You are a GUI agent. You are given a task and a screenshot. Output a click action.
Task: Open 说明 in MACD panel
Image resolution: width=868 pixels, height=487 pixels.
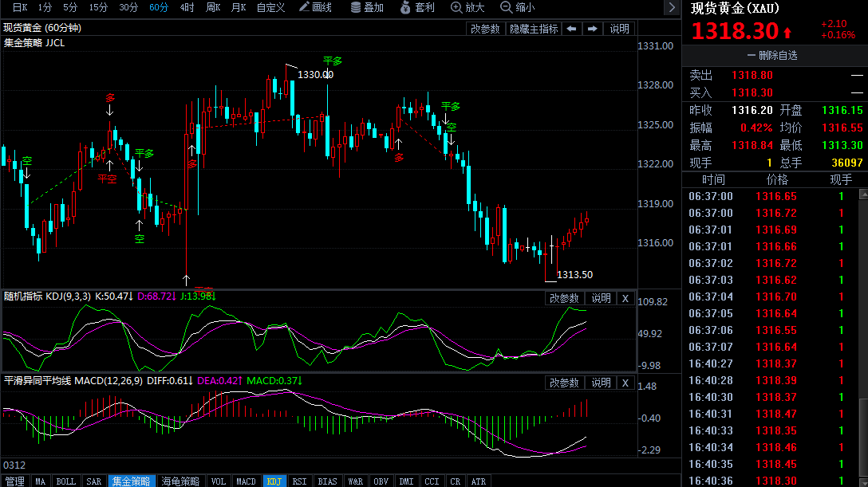[x=601, y=383]
